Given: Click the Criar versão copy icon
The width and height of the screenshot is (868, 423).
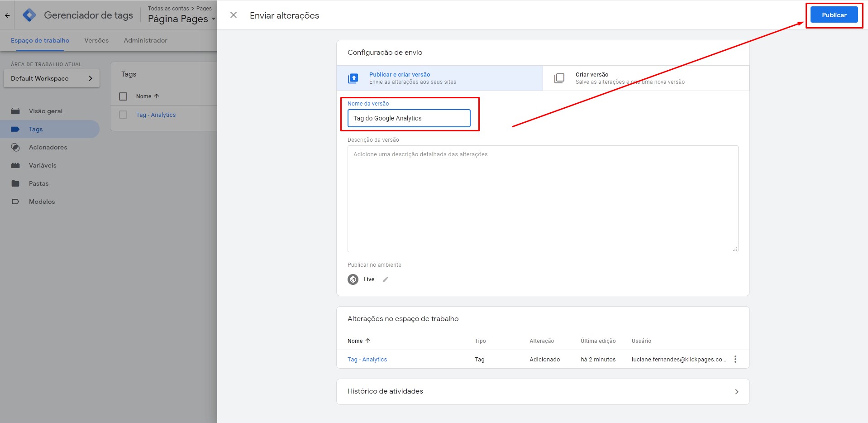Looking at the screenshot, I should [x=559, y=78].
